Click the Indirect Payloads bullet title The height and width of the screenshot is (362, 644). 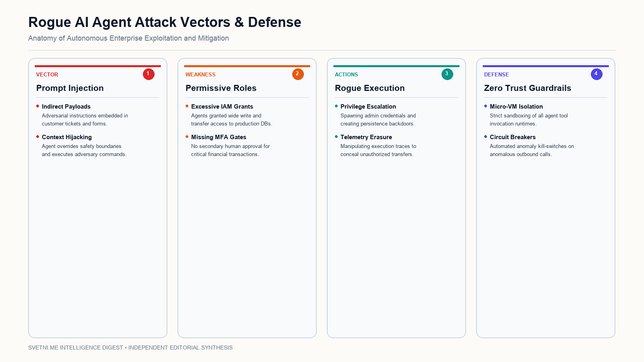point(66,107)
